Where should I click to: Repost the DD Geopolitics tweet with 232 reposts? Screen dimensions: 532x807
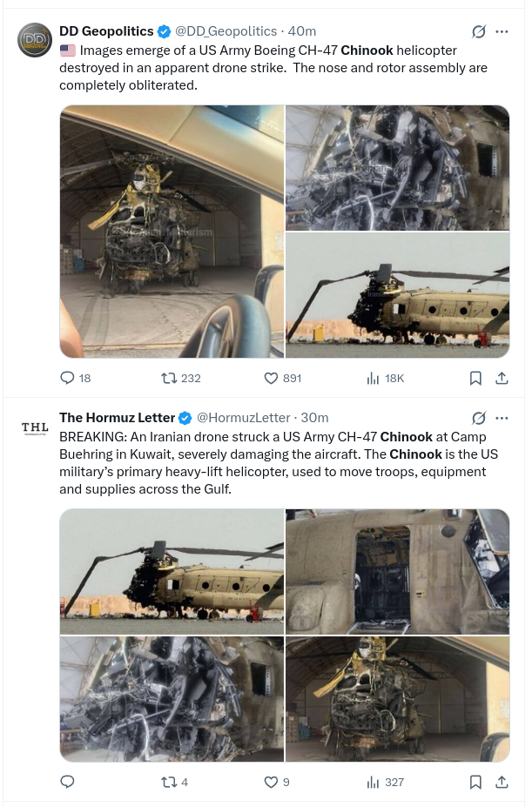(x=181, y=379)
